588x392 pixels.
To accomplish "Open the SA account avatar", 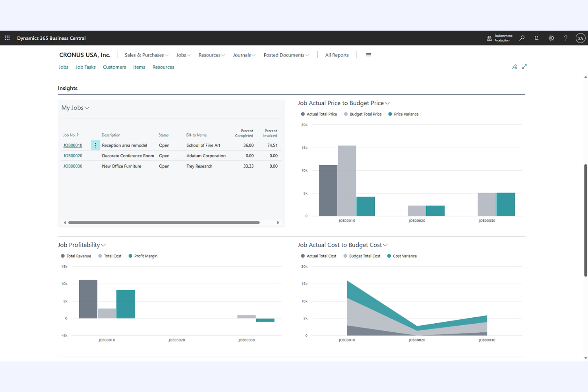I will tap(580, 38).
